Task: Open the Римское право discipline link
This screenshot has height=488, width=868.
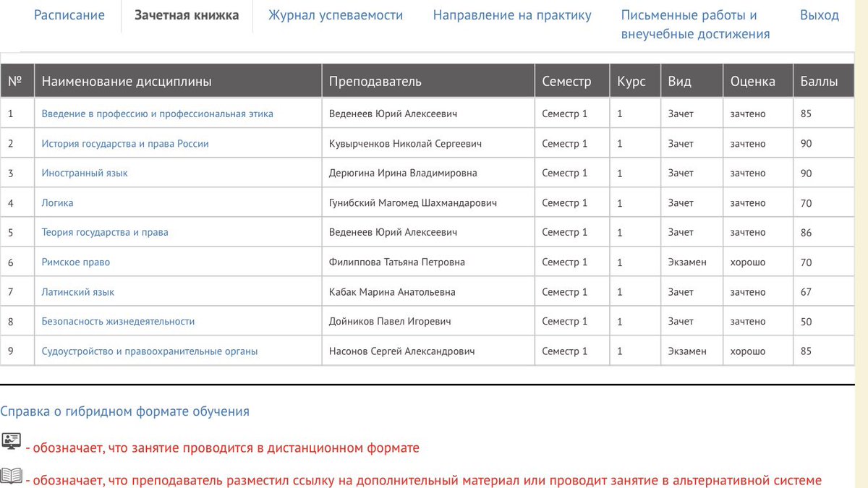Action: 76,262
